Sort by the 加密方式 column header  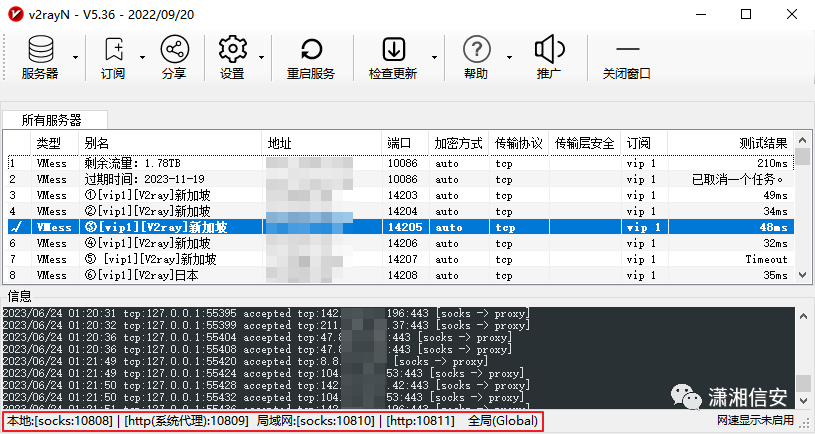click(459, 143)
